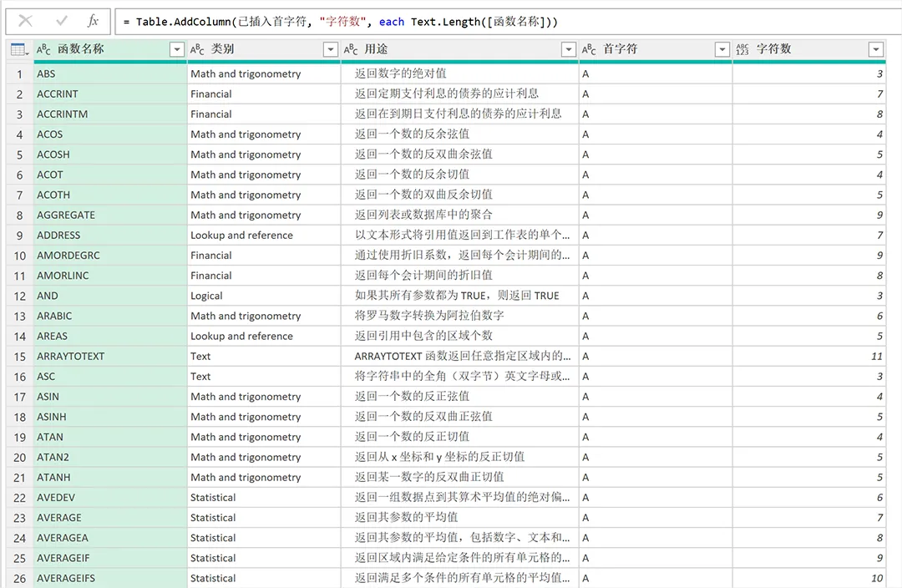Open the filter dropdown for 字符数 column
Viewport: 902px width, 588px height.
pos(876,49)
